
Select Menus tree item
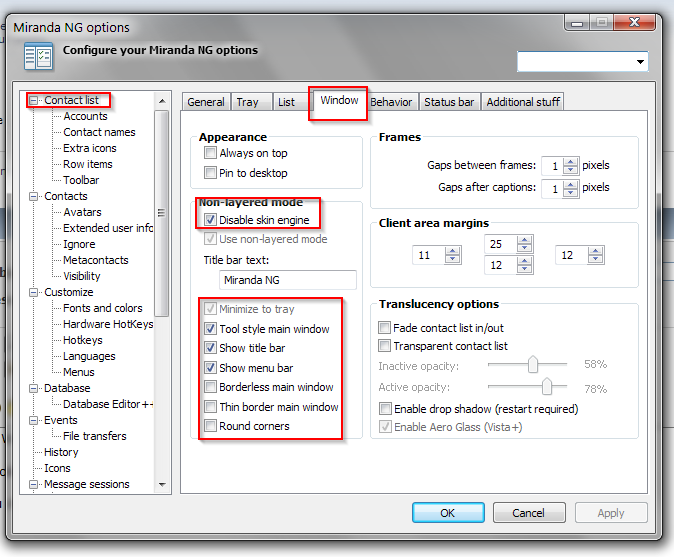(79, 372)
